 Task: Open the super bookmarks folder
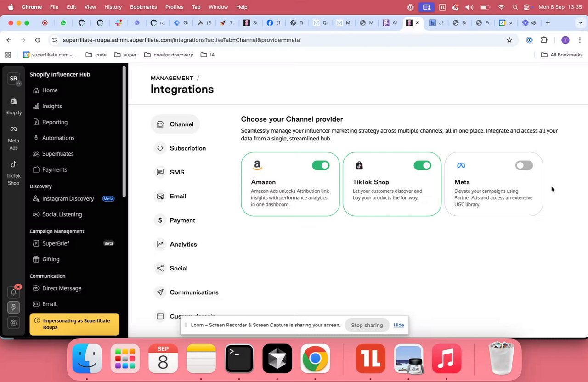(x=125, y=55)
